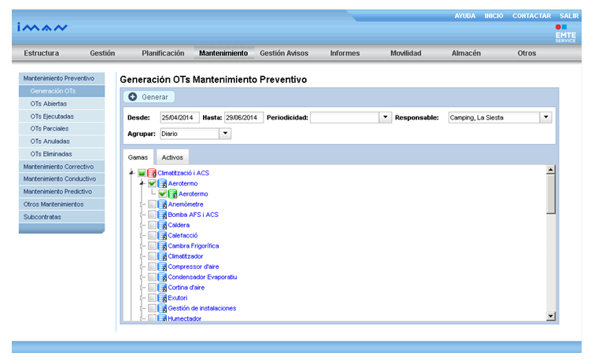The width and height of the screenshot is (594, 364).
Task: Click the Desde date field
Action: tap(178, 117)
